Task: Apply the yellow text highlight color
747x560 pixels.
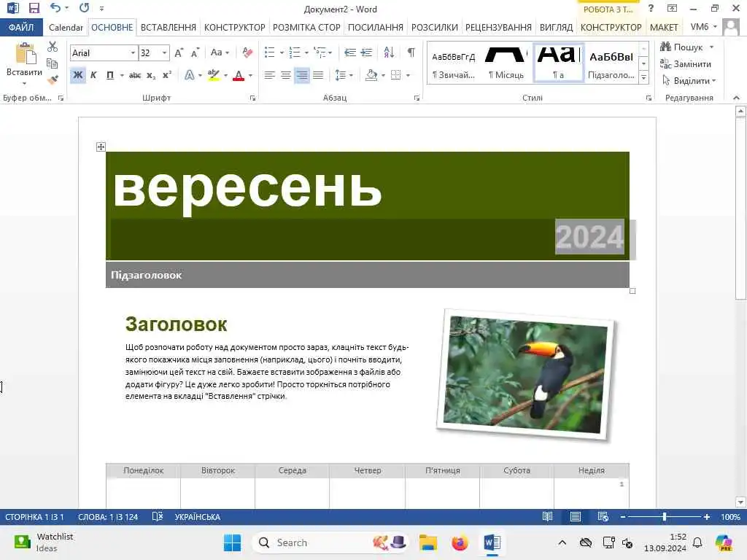Action: point(214,75)
